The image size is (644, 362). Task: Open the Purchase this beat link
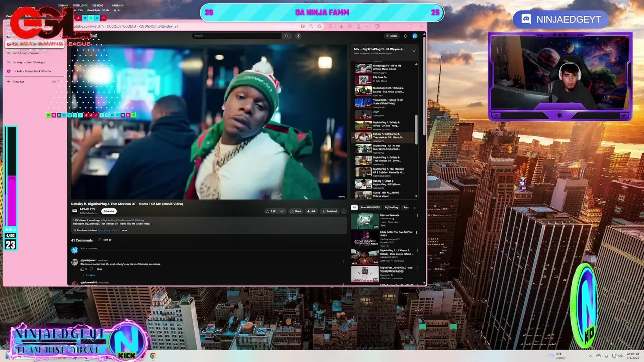click(x=108, y=230)
